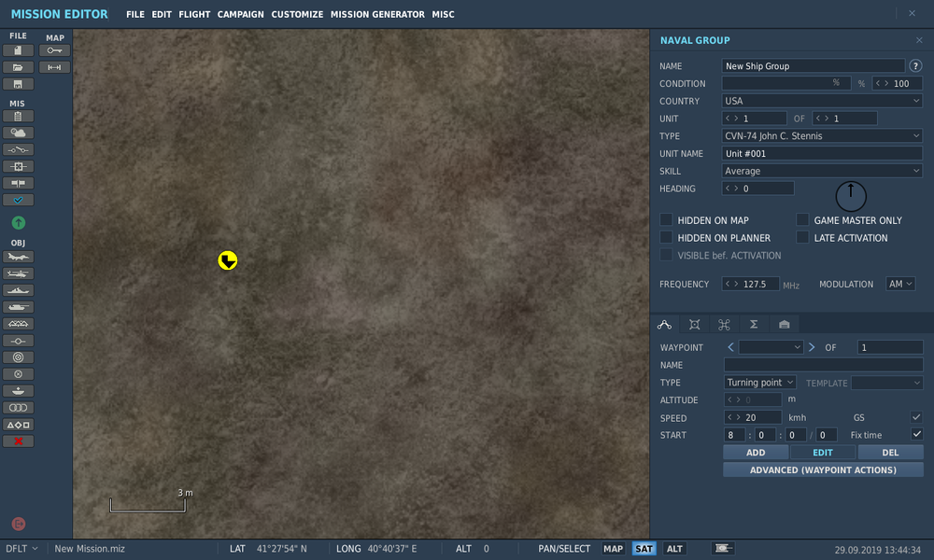Open the FLIGHT menu
934x560 pixels.
pyautogui.click(x=194, y=14)
